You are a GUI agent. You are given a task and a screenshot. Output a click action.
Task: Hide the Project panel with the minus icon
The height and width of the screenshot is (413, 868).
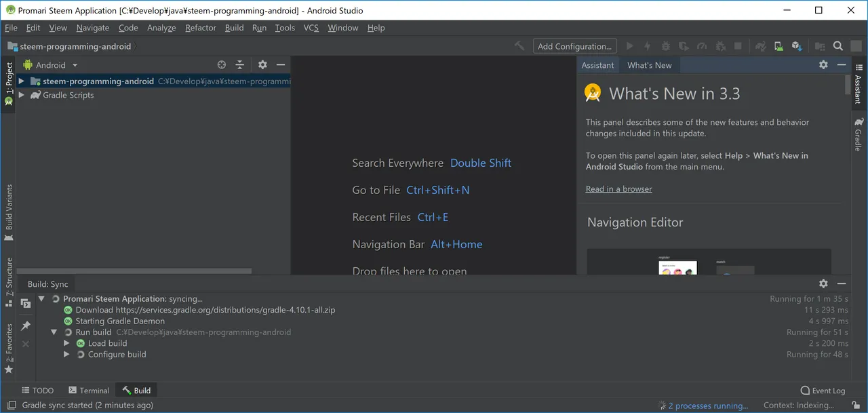pos(281,65)
